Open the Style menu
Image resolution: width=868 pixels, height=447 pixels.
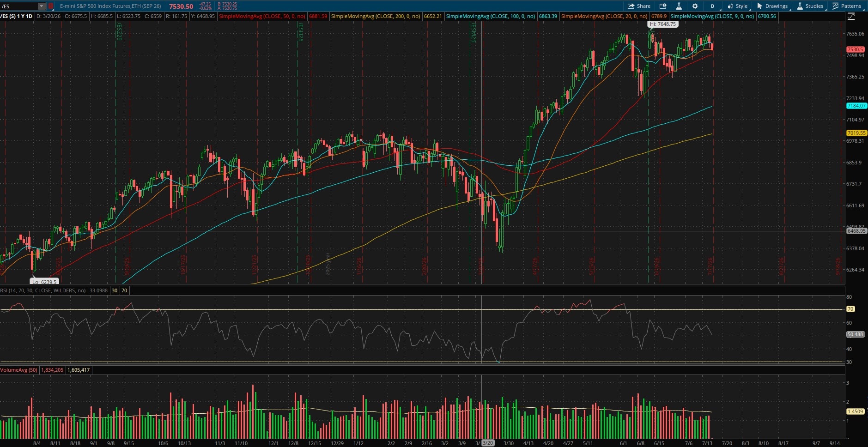(x=737, y=6)
